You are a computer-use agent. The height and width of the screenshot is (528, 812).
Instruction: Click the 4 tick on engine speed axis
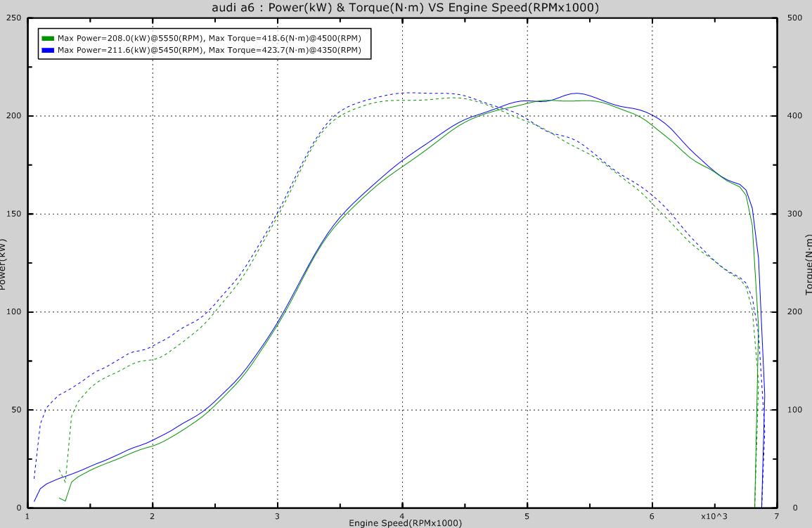[402, 516]
